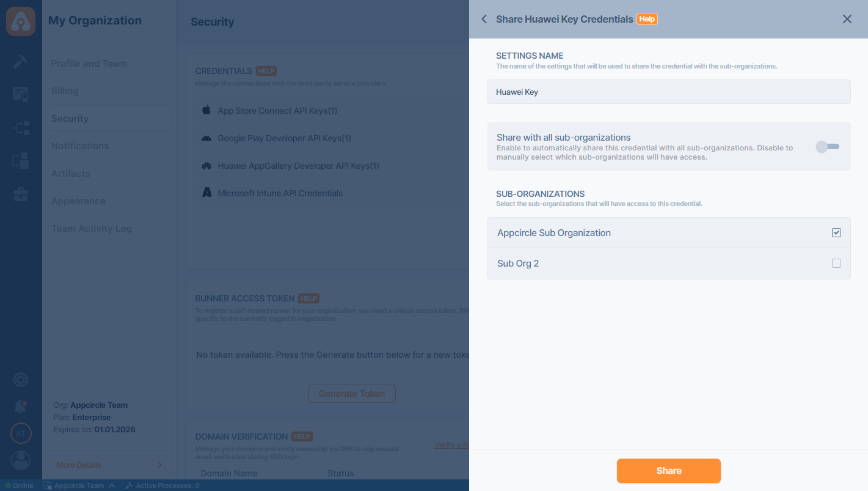Click the AT organization avatar
The width and height of the screenshot is (868, 491).
(x=21, y=434)
